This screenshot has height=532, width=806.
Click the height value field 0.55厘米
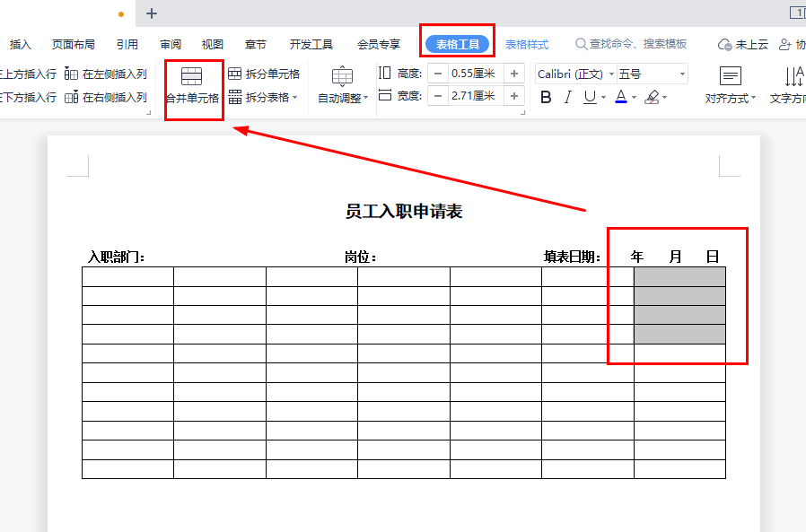click(476, 74)
